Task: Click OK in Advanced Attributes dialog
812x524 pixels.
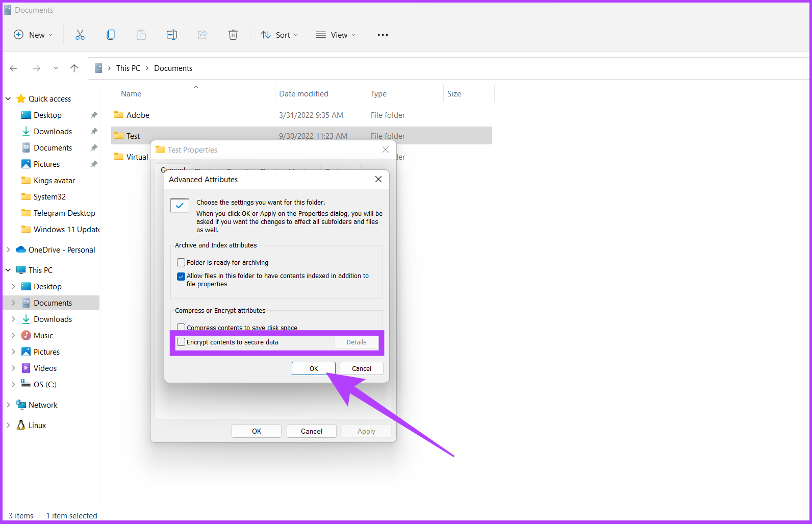Action: (314, 368)
